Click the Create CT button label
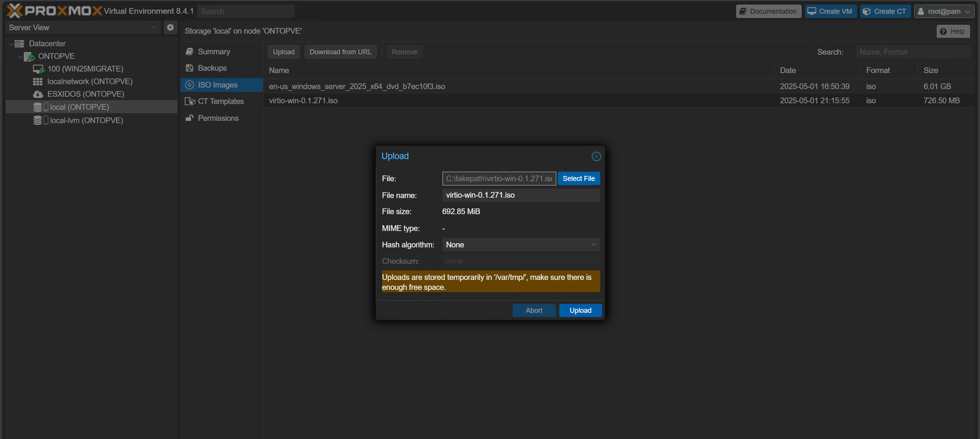This screenshot has height=439, width=980. tap(890, 11)
